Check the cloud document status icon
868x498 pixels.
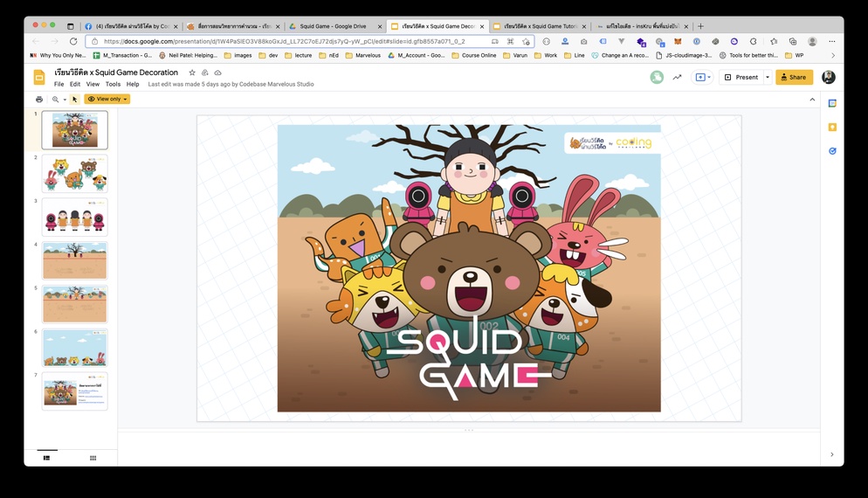pyautogui.click(x=218, y=73)
